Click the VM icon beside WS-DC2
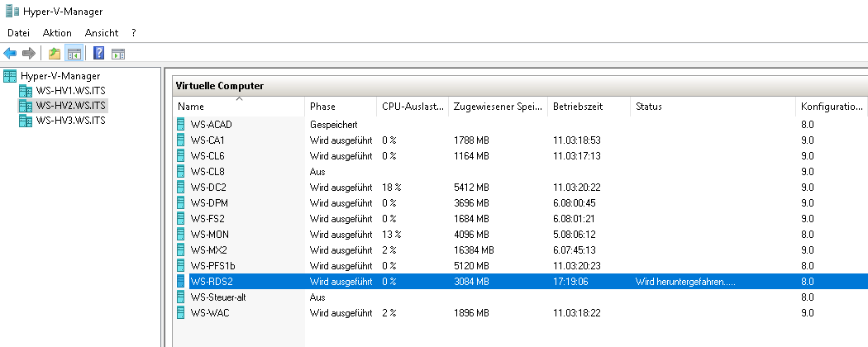 [x=180, y=187]
